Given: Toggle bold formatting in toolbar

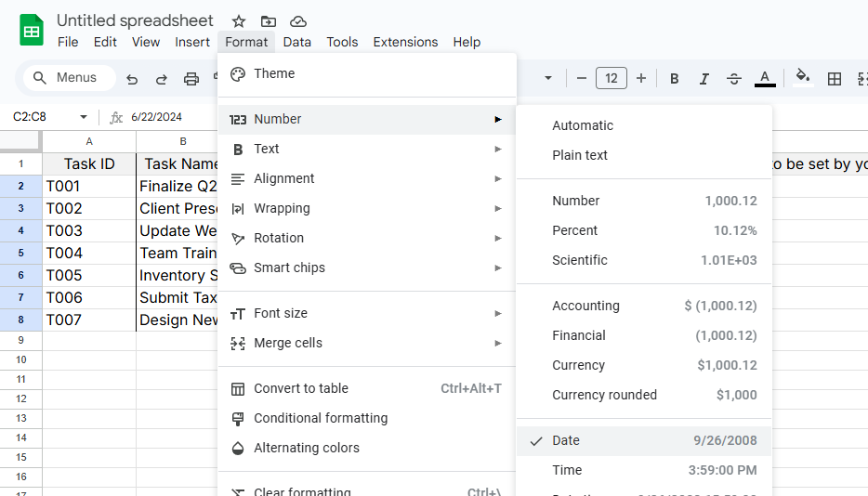Looking at the screenshot, I should [675, 79].
